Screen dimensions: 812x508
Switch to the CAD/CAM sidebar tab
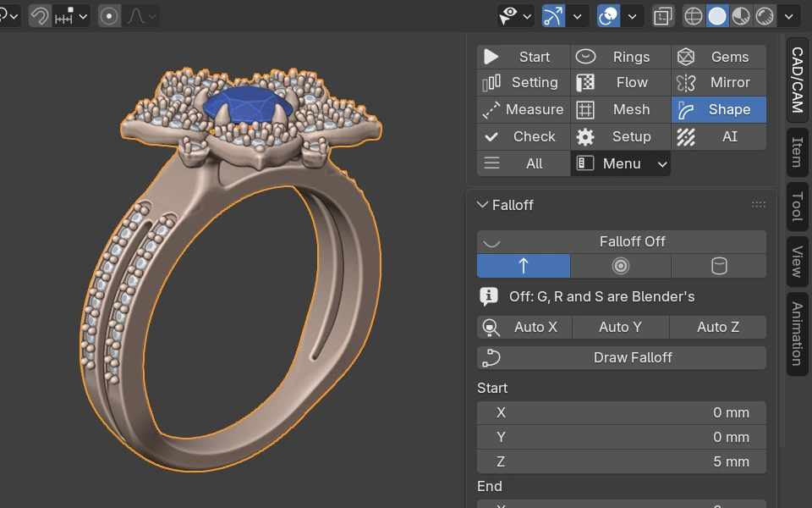coord(798,80)
